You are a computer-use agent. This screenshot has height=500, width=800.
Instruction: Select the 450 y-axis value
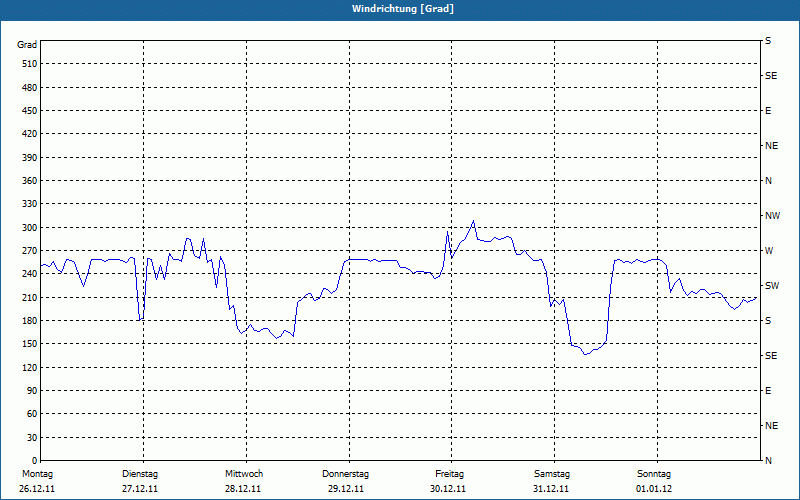pyautogui.click(x=30, y=111)
